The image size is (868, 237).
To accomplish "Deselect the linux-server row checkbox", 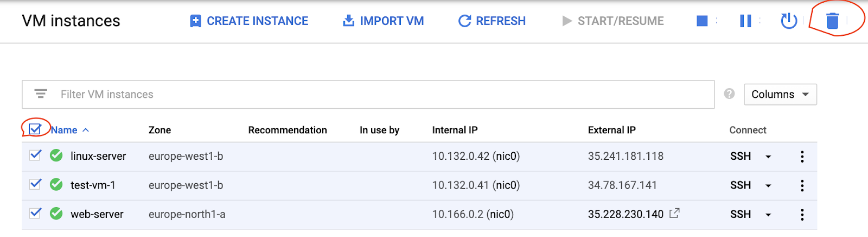I will point(35,155).
